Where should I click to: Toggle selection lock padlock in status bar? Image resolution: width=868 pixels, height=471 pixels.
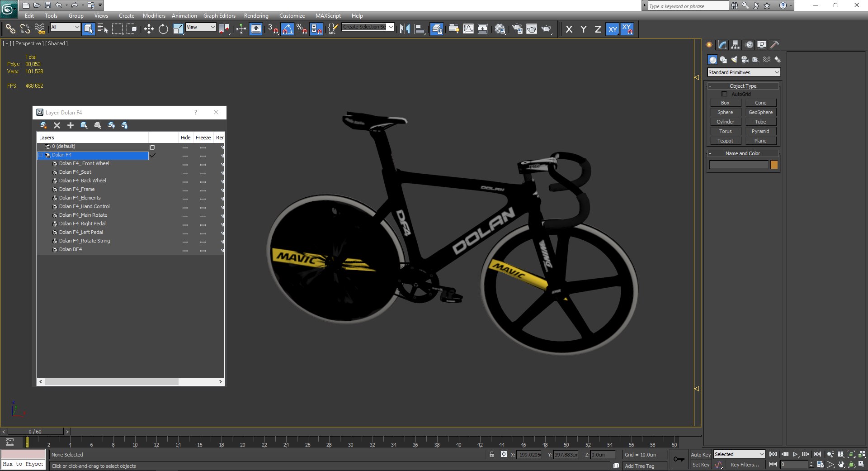coord(491,454)
